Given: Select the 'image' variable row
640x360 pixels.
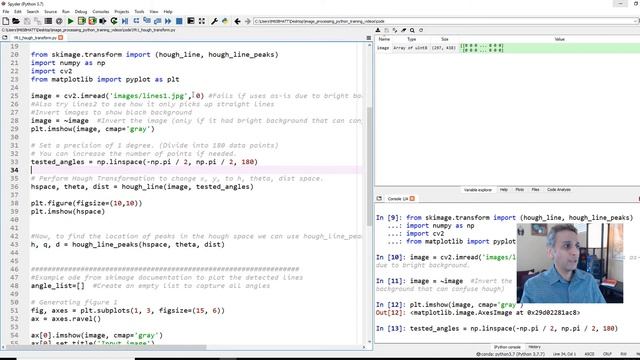Looking at the screenshot, I should [507, 48].
